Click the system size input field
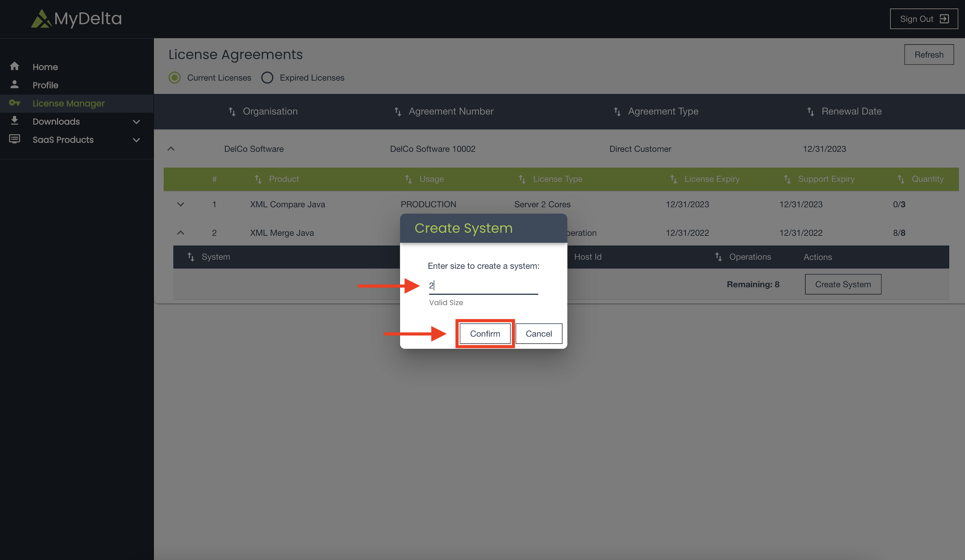The image size is (965, 560). click(483, 286)
